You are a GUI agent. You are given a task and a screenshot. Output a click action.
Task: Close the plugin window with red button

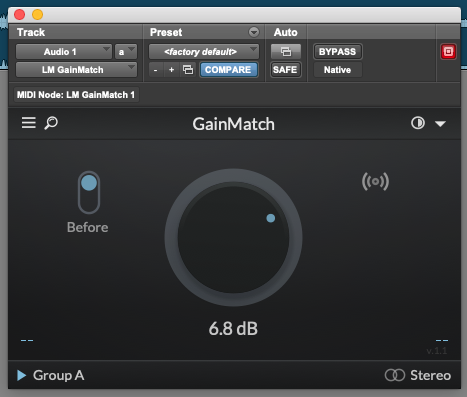click(x=19, y=15)
